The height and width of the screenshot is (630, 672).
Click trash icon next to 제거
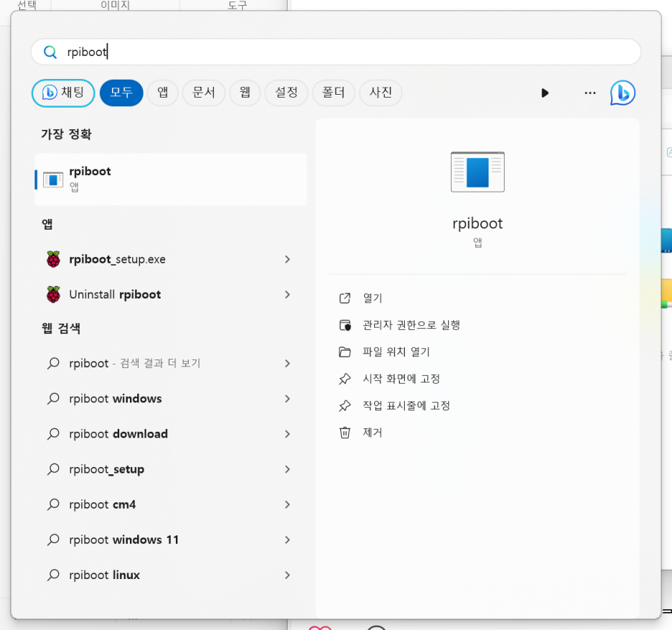pos(345,433)
